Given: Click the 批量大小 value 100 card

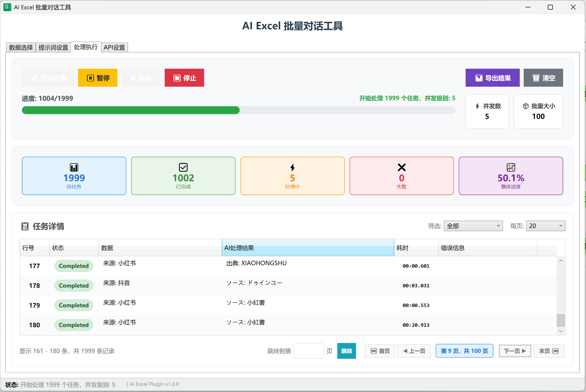Looking at the screenshot, I should tap(538, 111).
